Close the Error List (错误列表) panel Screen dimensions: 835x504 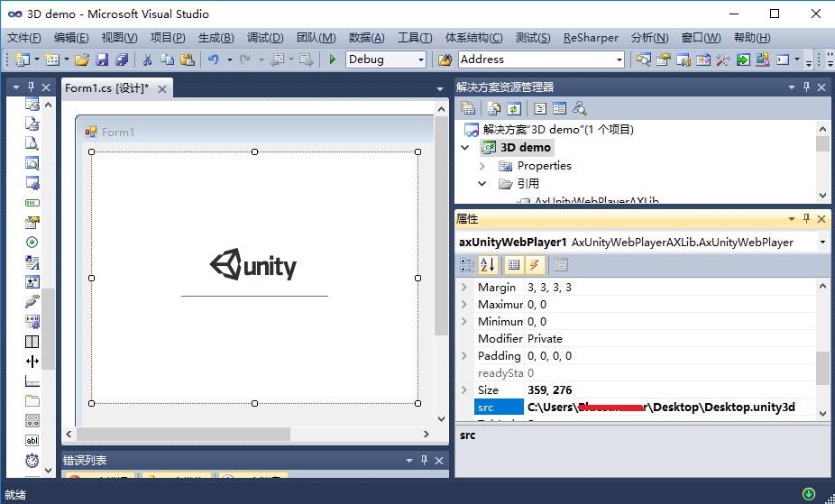(439, 461)
